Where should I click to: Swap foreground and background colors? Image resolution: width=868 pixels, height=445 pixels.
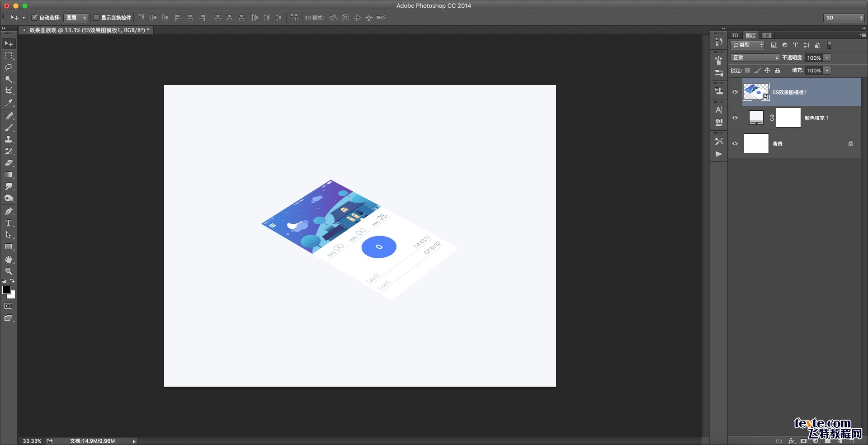12,281
